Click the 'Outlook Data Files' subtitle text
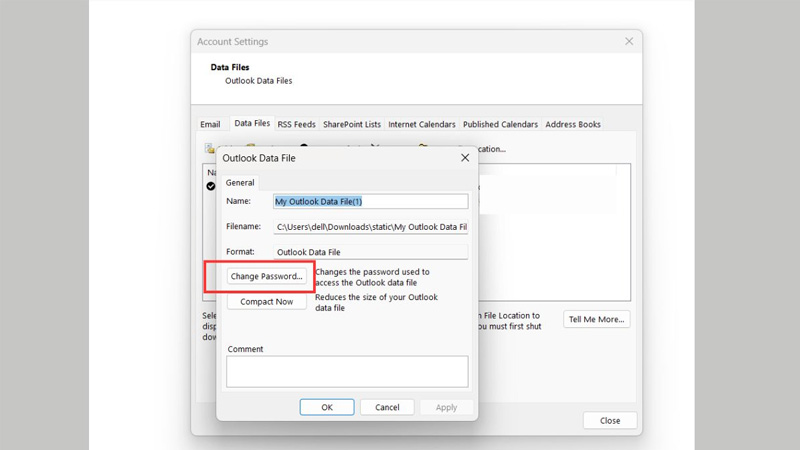Screen dimensions: 800x450 pyautogui.click(x=259, y=81)
